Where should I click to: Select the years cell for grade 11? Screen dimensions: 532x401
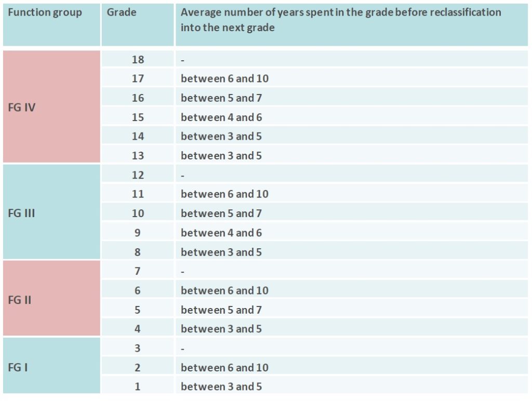click(224, 194)
